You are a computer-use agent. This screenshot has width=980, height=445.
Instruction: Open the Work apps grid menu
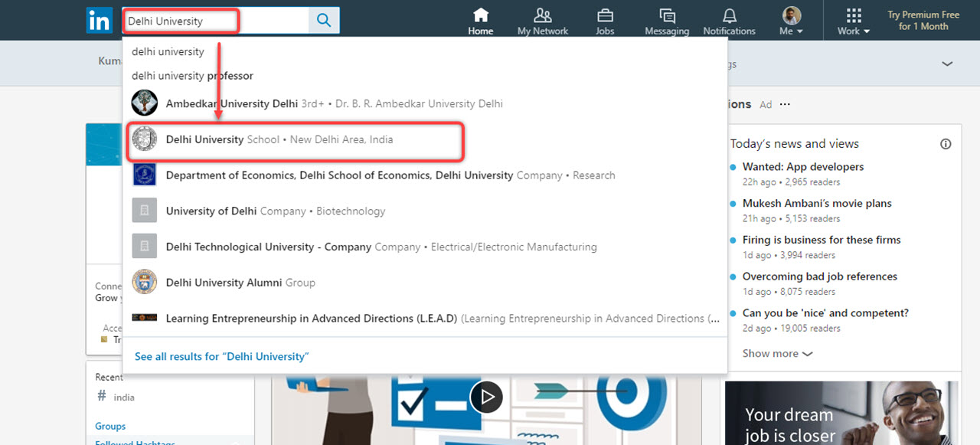pyautogui.click(x=854, y=21)
